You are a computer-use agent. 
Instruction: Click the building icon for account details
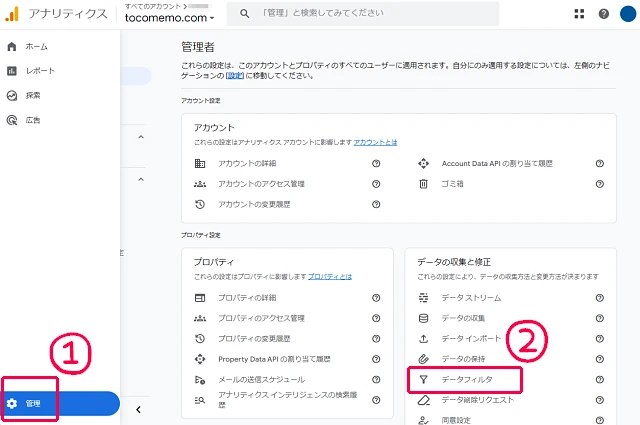[200, 164]
